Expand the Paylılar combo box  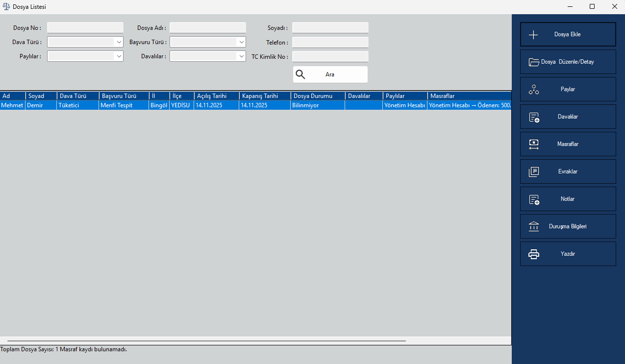119,56
